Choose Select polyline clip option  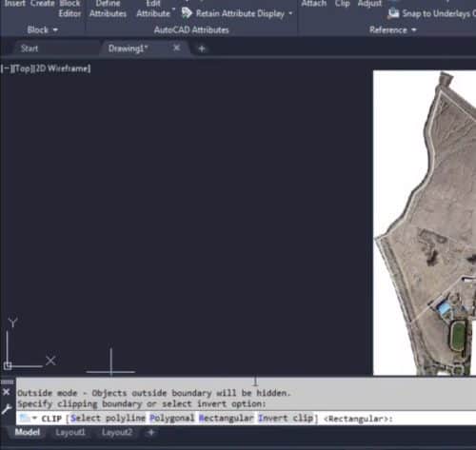pos(108,418)
